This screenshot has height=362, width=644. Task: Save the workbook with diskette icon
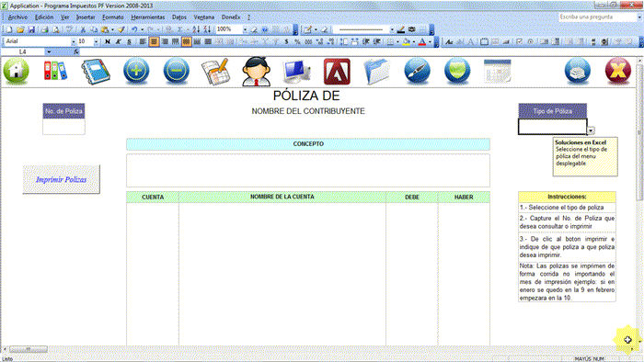pos(31,29)
